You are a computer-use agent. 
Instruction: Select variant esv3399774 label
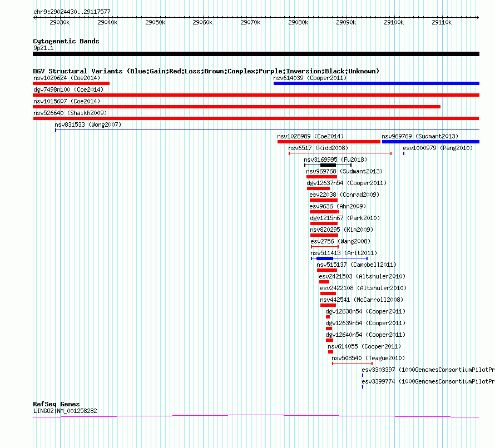[428, 381]
